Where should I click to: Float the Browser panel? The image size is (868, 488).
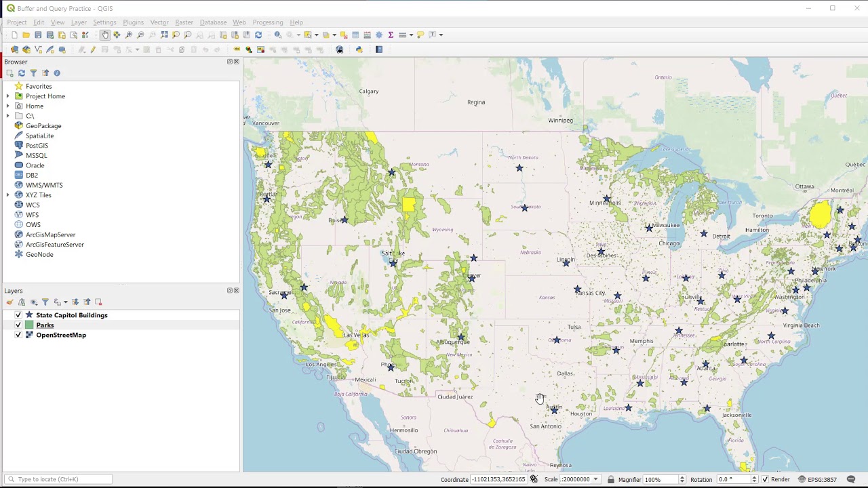[229, 62]
